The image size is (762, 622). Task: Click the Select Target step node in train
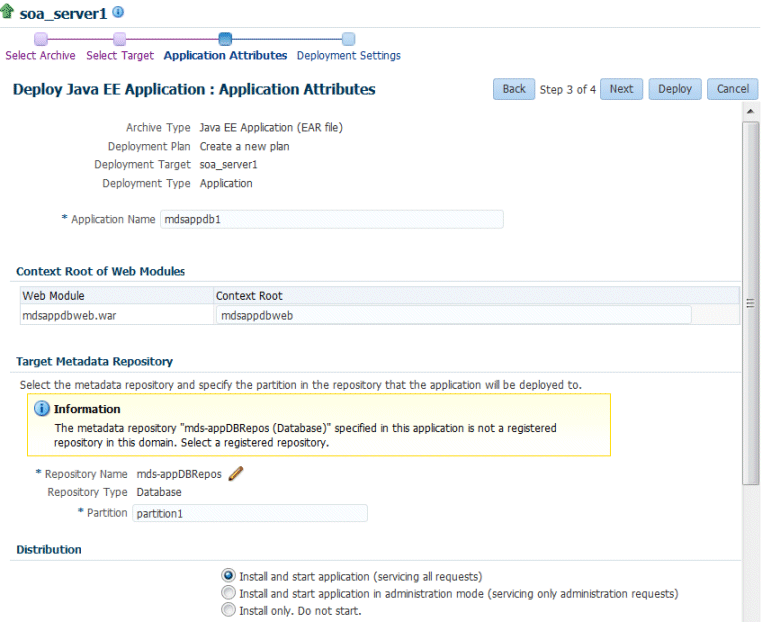pos(120,39)
